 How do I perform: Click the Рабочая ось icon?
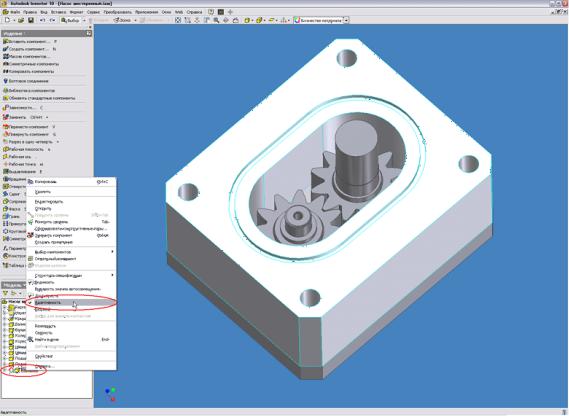pos(5,156)
